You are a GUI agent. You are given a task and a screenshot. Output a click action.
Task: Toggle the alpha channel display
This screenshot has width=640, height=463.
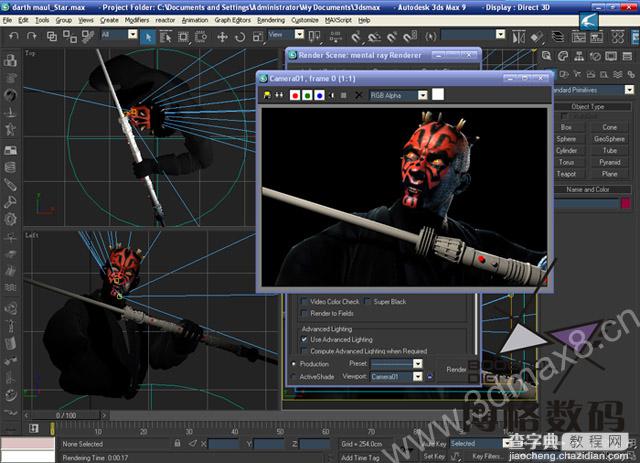[x=332, y=95]
